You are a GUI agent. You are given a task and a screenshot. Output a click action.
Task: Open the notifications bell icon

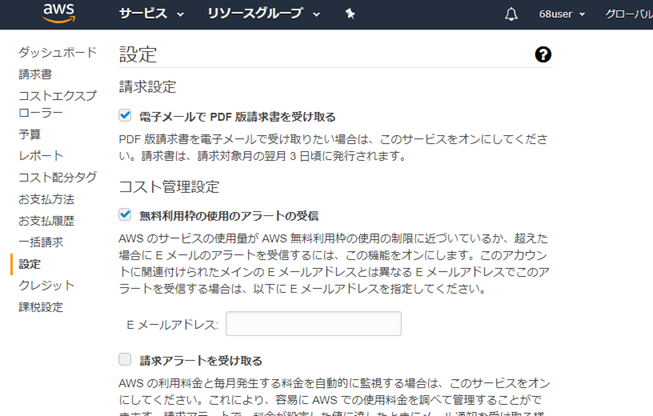512,14
